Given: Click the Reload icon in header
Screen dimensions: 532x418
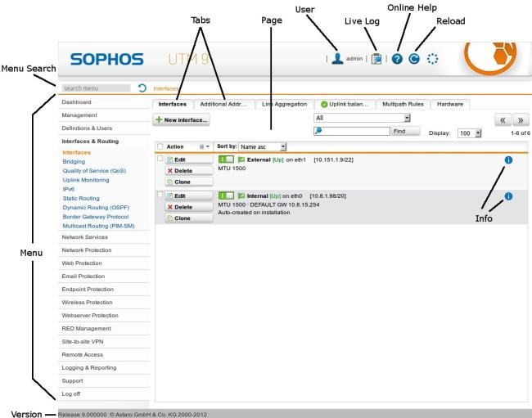Looking at the screenshot, I should tap(415, 61).
